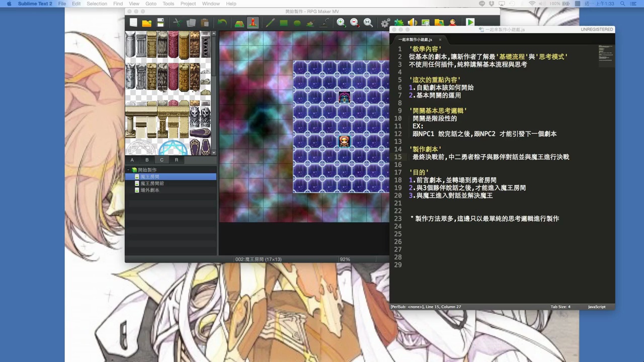This screenshot has height=362, width=644.
Task: Select the Pencil drawing tool
Action: (270, 23)
